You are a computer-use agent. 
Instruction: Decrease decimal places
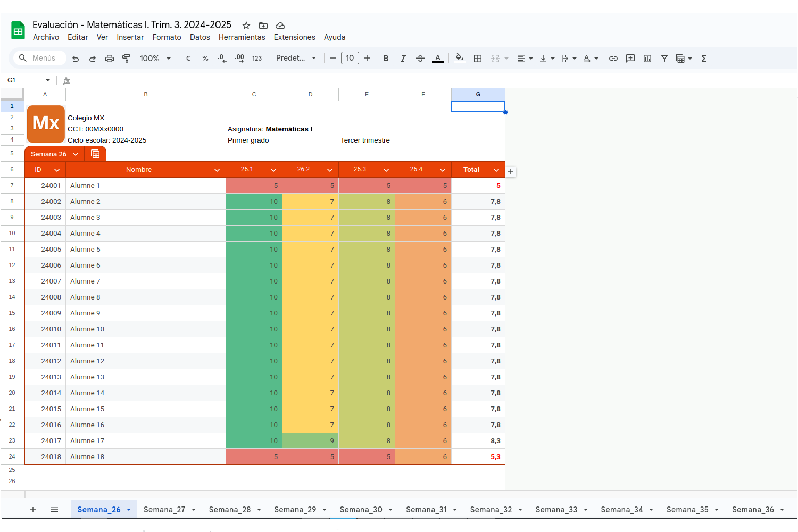pos(222,59)
